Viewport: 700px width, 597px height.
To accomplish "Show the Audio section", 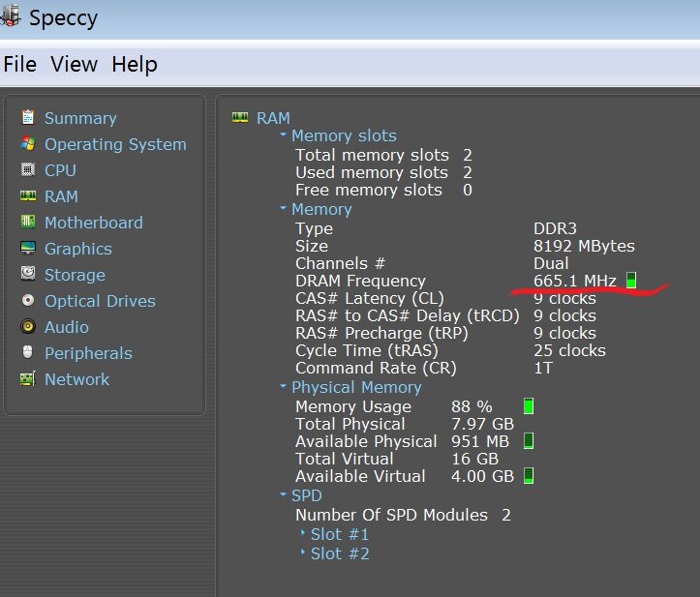I will point(67,327).
